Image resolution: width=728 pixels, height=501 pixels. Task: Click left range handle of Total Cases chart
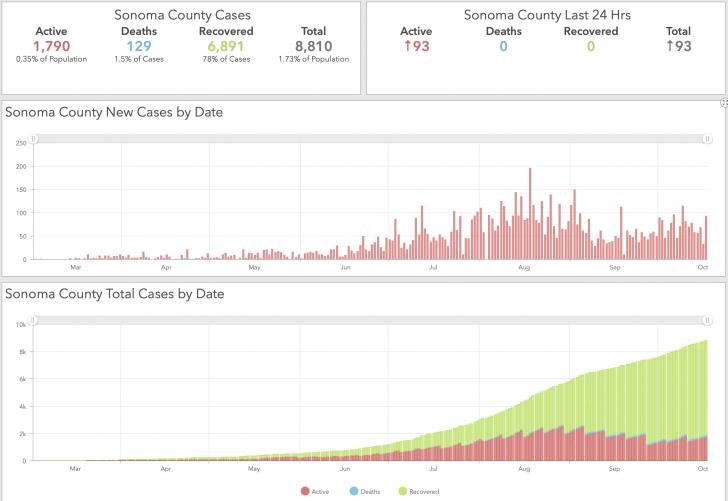click(32, 320)
